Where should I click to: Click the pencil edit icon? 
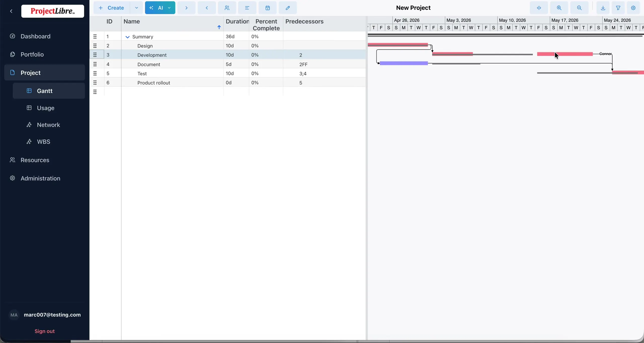[x=288, y=8]
